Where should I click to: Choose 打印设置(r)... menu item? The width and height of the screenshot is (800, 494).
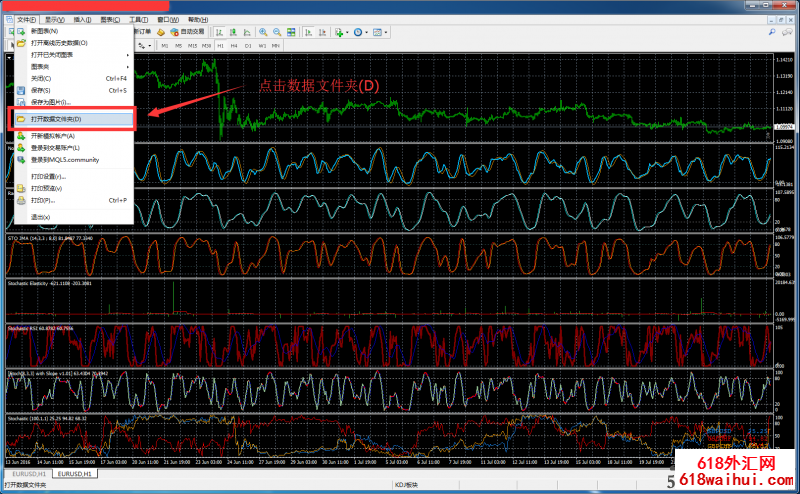(74, 177)
